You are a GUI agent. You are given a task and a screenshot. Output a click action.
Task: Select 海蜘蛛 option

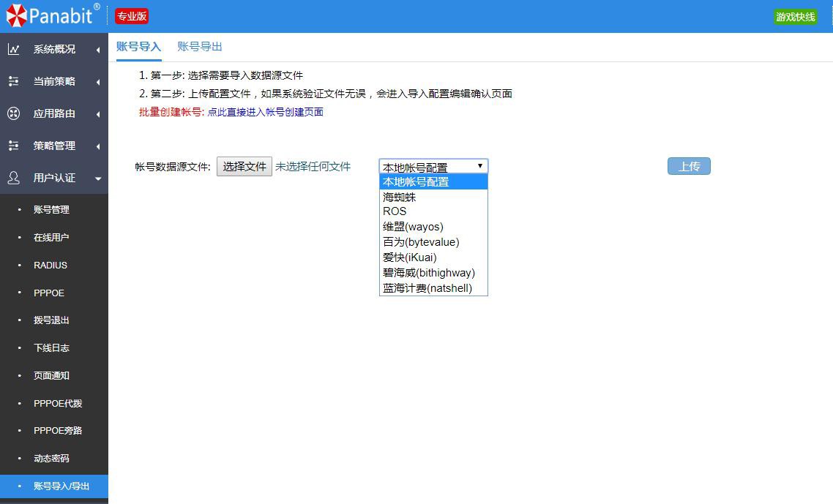pos(433,197)
